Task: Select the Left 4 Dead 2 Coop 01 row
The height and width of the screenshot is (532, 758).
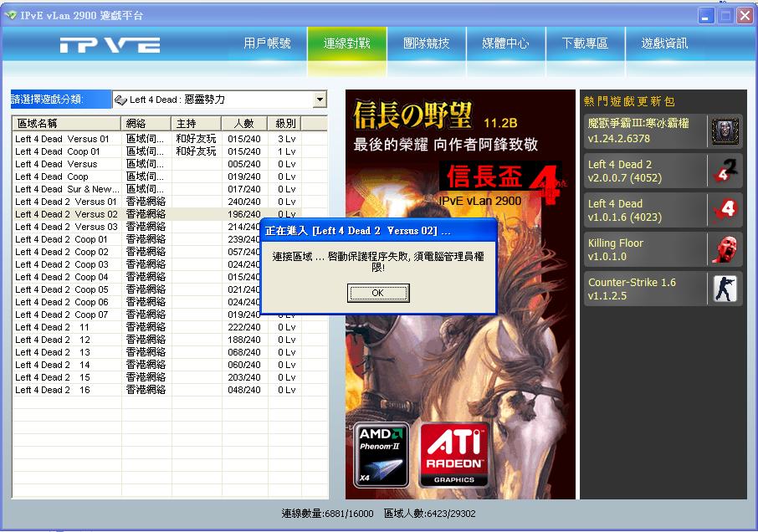Action: coord(137,239)
